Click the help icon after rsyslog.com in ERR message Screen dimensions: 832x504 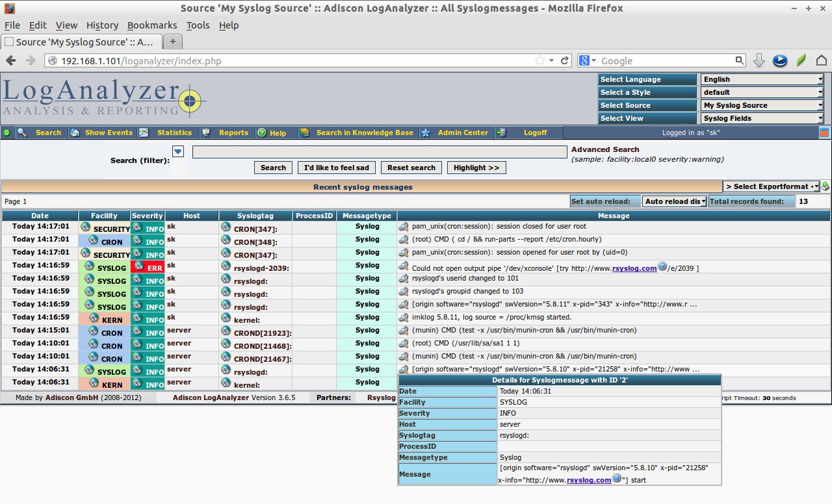[x=662, y=266]
